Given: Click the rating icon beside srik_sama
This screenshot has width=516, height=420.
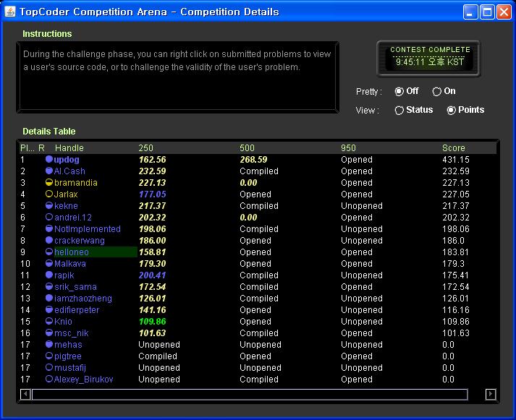Looking at the screenshot, I should point(49,286).
